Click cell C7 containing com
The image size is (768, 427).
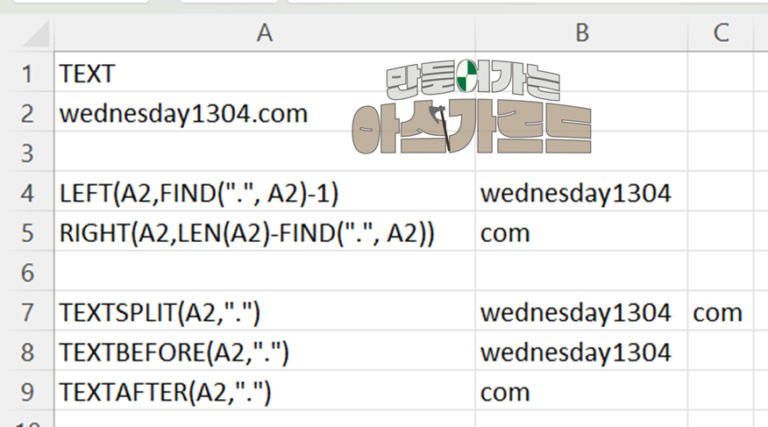(x=720, y=312)
